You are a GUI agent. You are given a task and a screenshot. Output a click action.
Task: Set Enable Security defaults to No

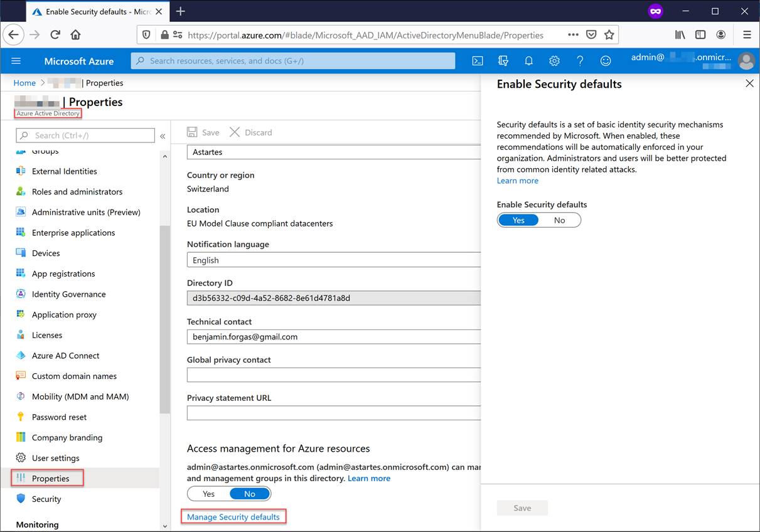(x=559, y=220)
